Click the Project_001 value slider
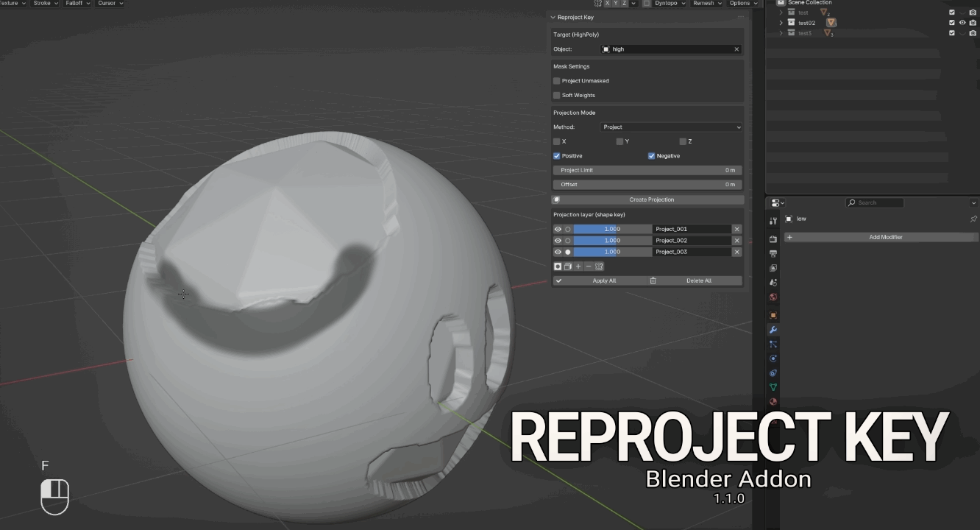Image resolution: width=980 pixels, height=530 pixels. (x=612, y=229)
